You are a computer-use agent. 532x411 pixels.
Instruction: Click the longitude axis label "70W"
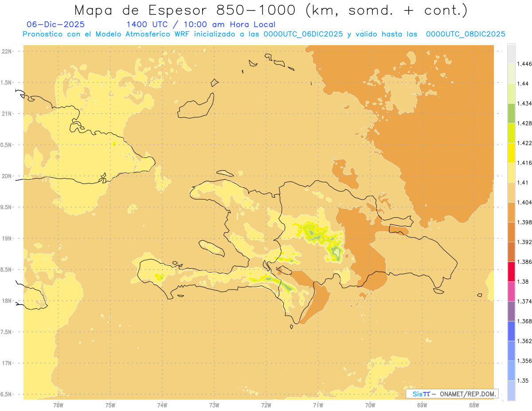[370, 405]
